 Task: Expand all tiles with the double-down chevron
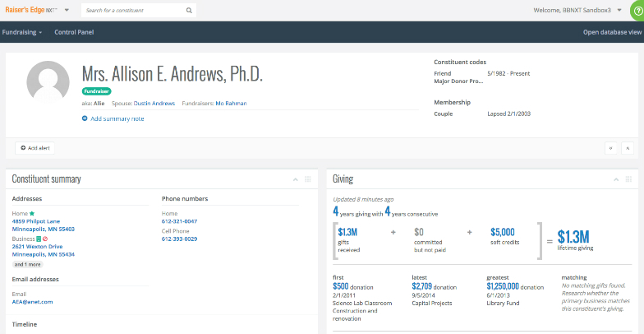pos(612,148)
